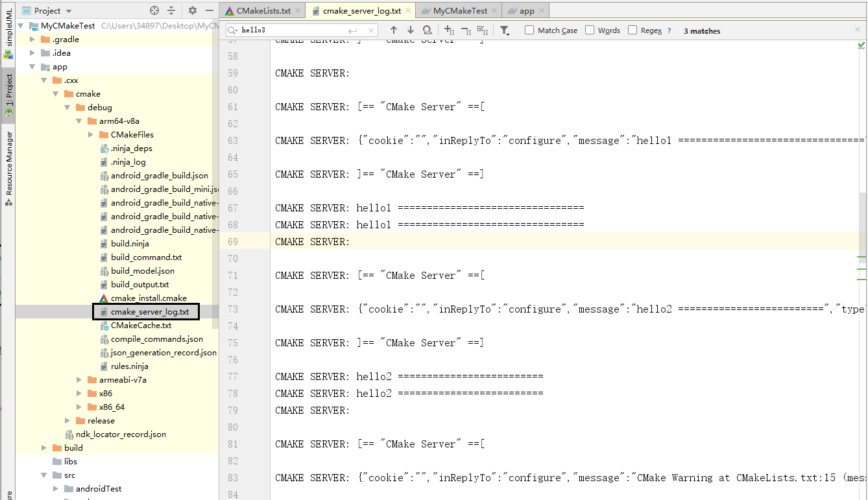The width and height of the screenshot is (868, 500).
Task: Hide the Project panel with minimize icon
Action: point(209,10)
